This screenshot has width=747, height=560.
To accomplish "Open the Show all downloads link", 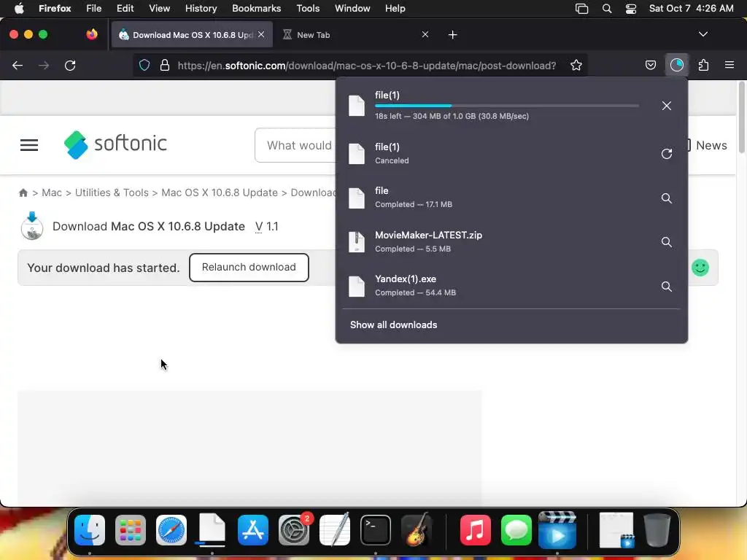I will click(393, 324).
